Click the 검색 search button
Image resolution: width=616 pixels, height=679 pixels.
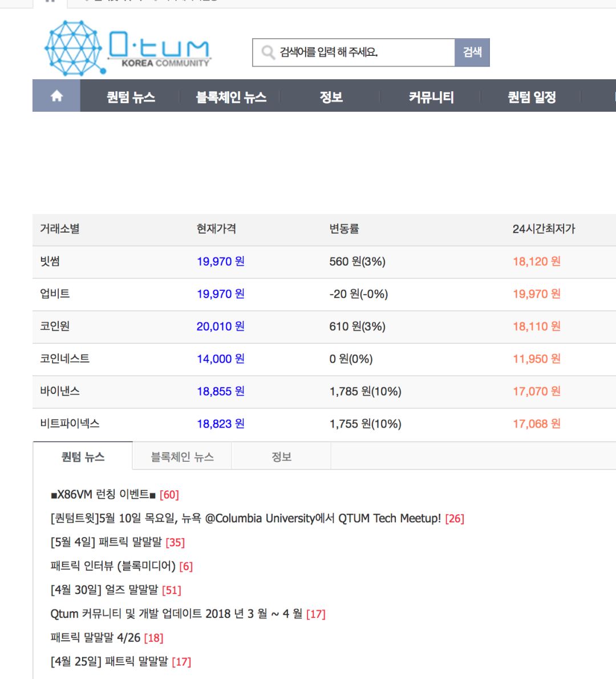(x=472, y=52)
